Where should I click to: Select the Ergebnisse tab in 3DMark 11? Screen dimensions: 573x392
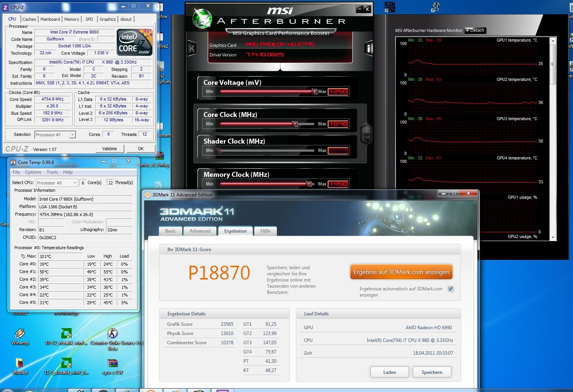(235, 231)
